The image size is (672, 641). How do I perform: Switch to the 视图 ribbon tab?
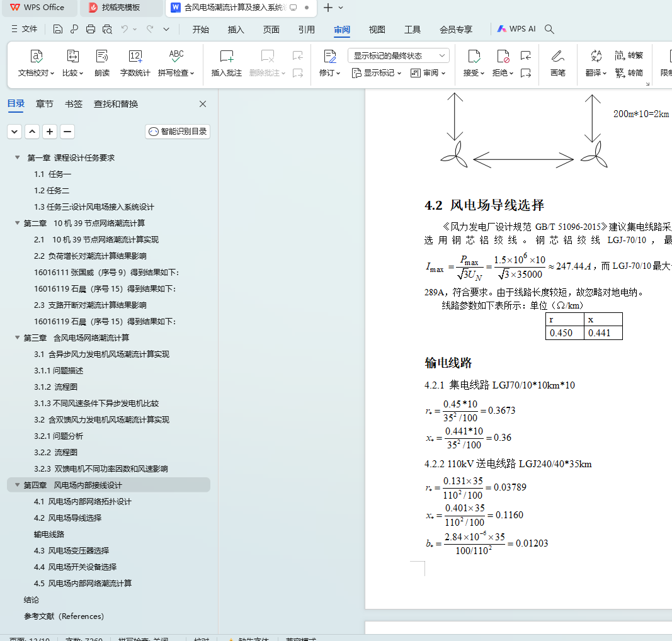377,30
